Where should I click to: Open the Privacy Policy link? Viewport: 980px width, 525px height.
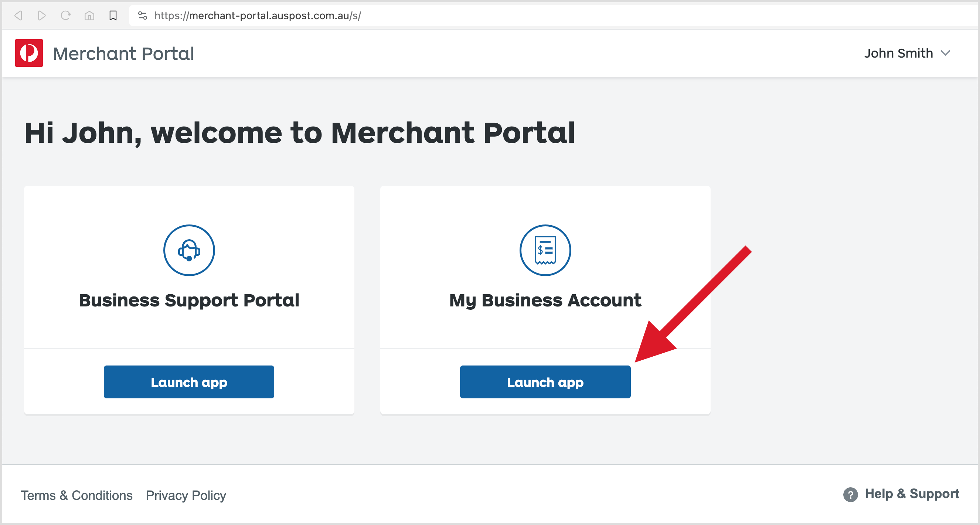click(x=186, y=495)
